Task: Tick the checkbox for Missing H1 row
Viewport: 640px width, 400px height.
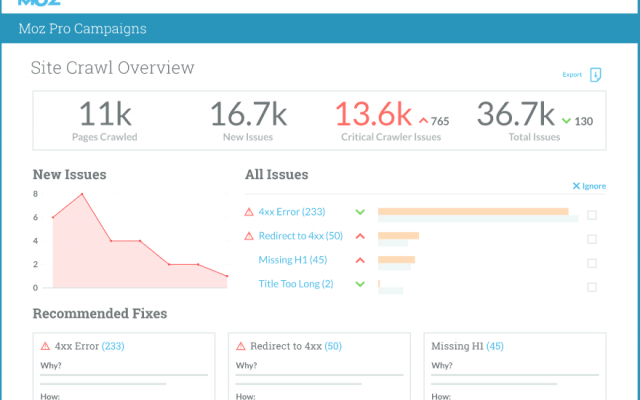Action: (x=592, y=263)
